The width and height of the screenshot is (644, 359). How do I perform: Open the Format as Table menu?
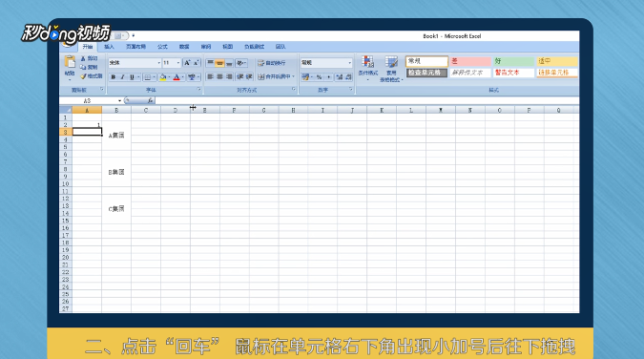click(x=391, y=69)
